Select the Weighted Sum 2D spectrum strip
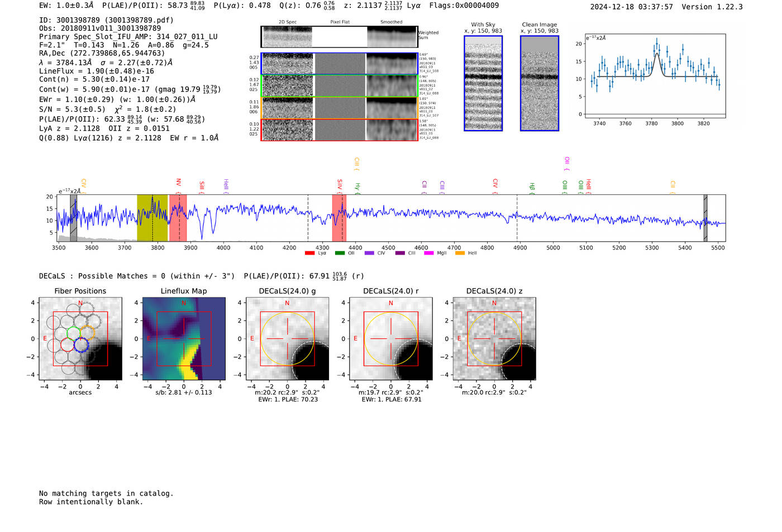782x532 pixels. click(339, 37)
